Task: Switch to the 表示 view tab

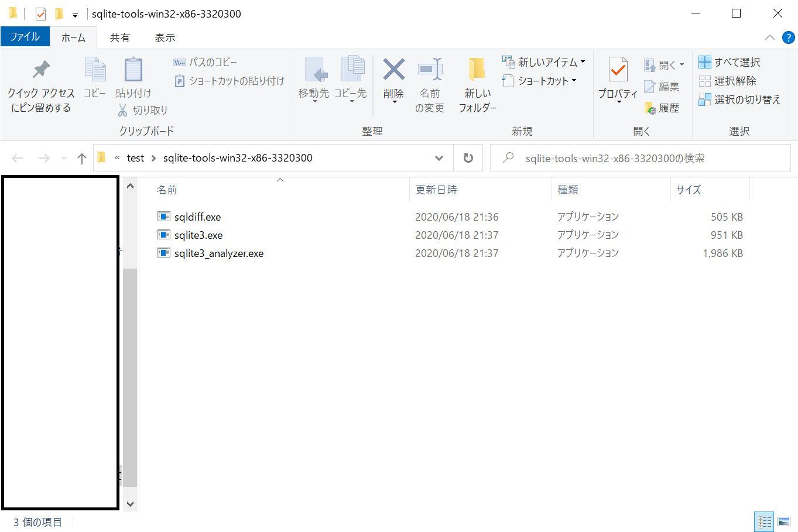Action: 165,37
